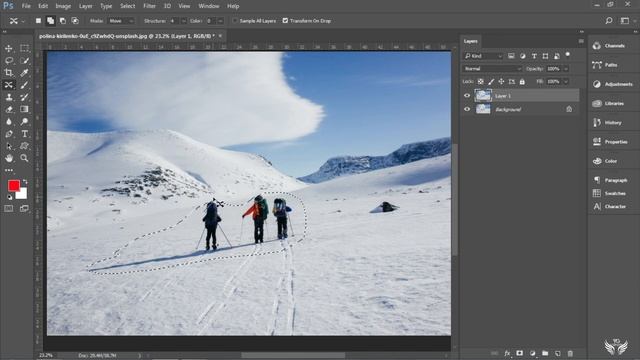Select the Eraser tool
The width and height of the screenshot is (640, 360).
[9, 109]
